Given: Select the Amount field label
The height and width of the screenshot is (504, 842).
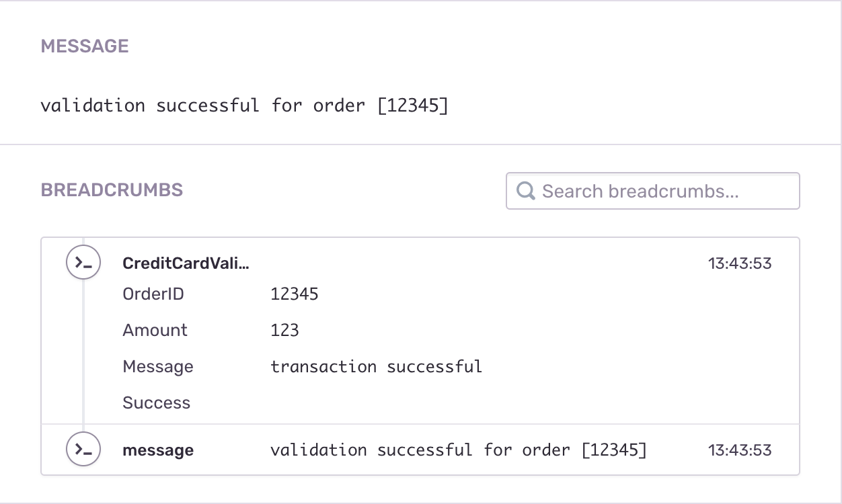Looking at the screenshot, I should coord(155,331).
